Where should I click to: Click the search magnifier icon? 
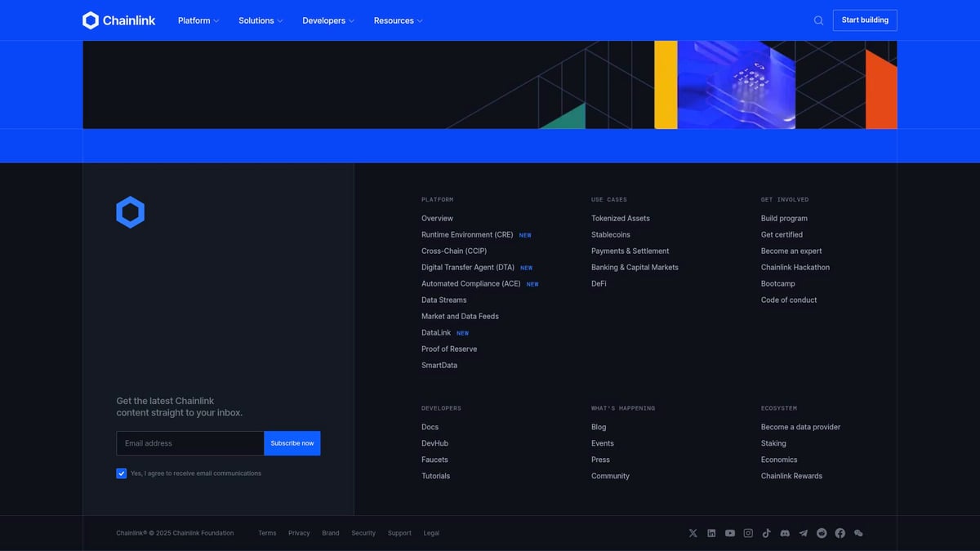(818, 20)
